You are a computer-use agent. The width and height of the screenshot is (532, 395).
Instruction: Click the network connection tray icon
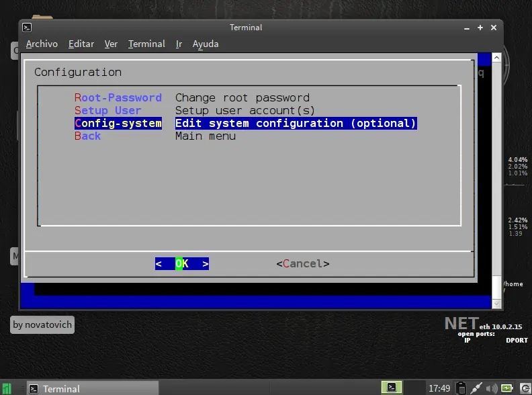476,388
